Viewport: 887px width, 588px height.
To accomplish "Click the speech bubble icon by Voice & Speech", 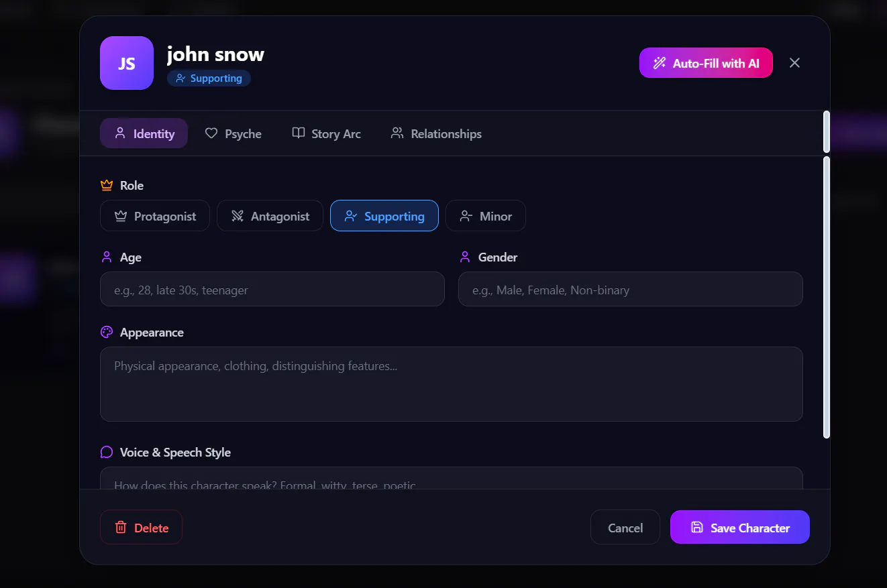I will (107, 452).
